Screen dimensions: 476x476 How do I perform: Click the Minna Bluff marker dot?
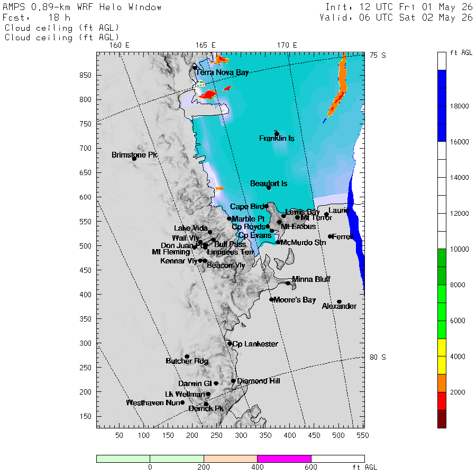click(288, 283)
